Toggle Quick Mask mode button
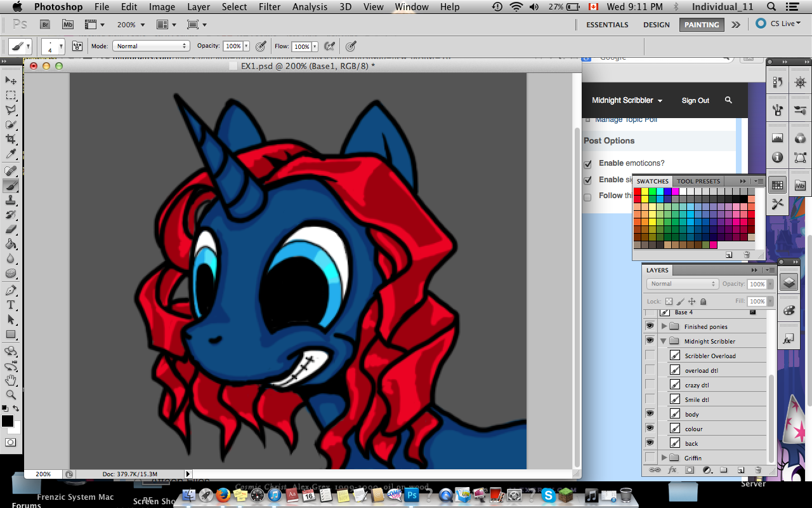812x508 pixels. (x=11, y=442)
